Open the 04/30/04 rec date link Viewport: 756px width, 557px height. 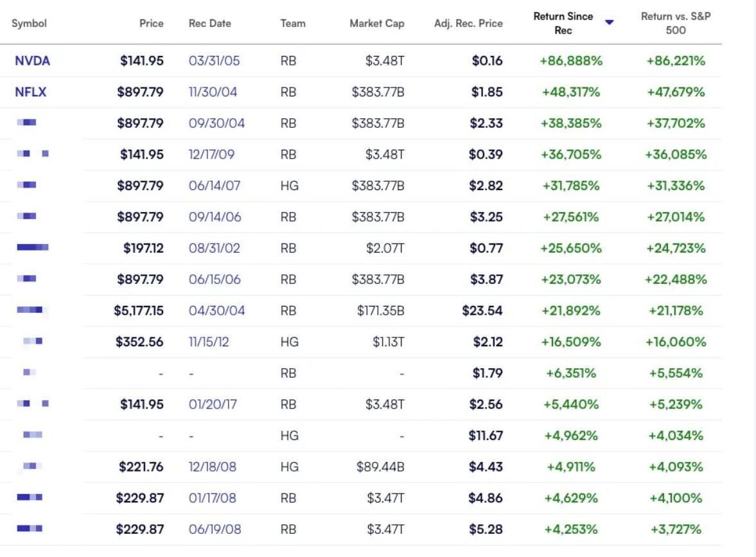216,310
